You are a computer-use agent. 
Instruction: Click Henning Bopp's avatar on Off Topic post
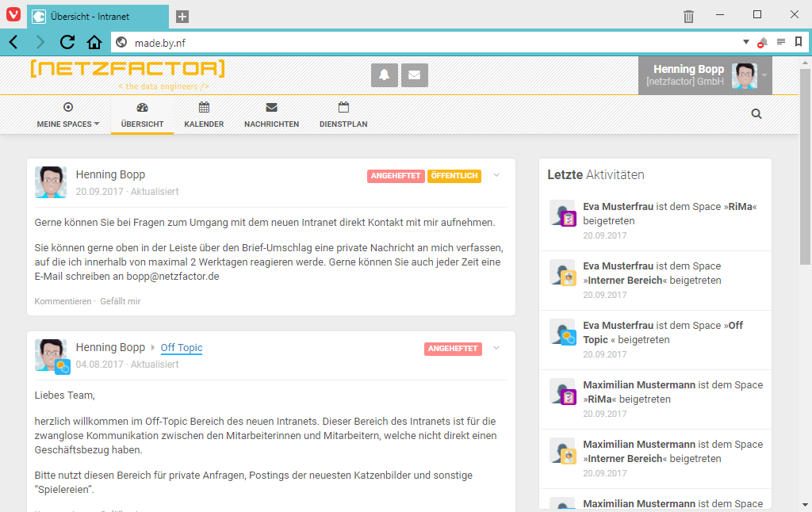pyautogui.click(x=51, y=355)
